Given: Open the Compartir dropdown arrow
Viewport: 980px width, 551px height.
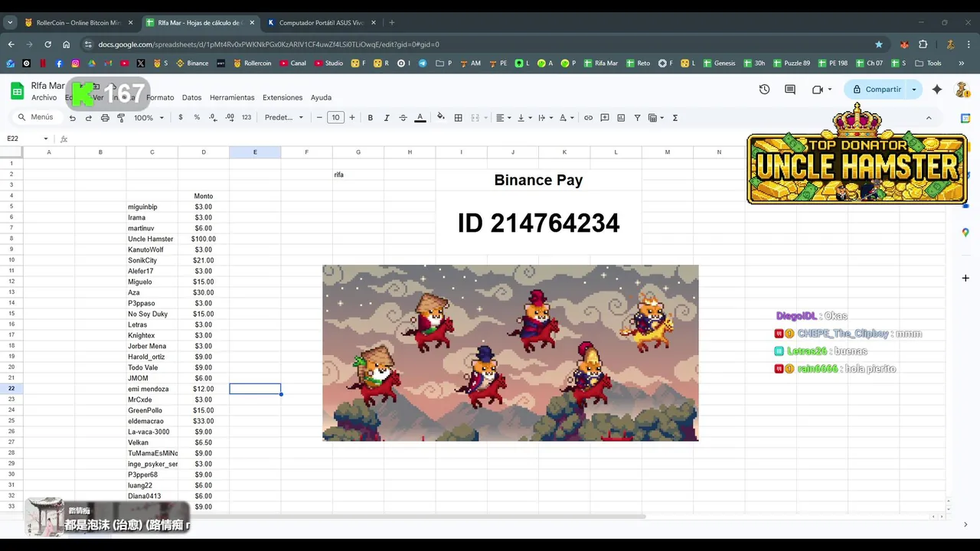Looking at the screenshot, I should click(x=914, y=90).
